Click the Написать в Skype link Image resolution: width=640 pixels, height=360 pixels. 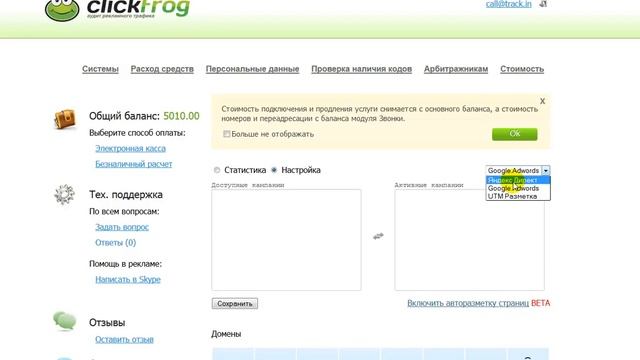coord(128,279)
